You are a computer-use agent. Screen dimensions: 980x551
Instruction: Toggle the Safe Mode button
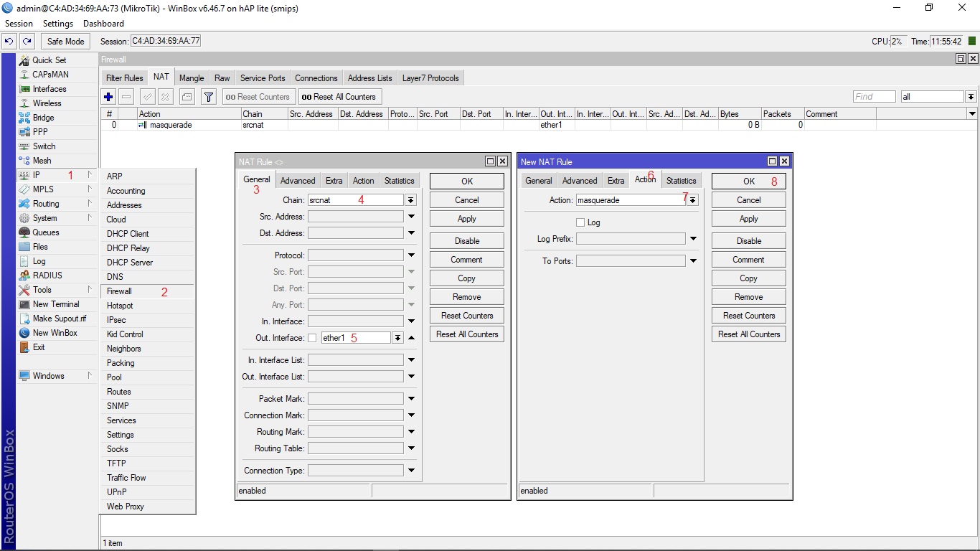pyautogui.click(x=66, y=42)
